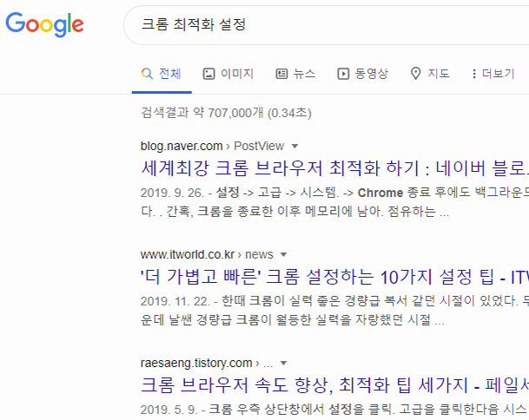Click the raesaeng.tistory.com URL breadcrumb
Screen dimensions: 529x420
tap(207, 364)
